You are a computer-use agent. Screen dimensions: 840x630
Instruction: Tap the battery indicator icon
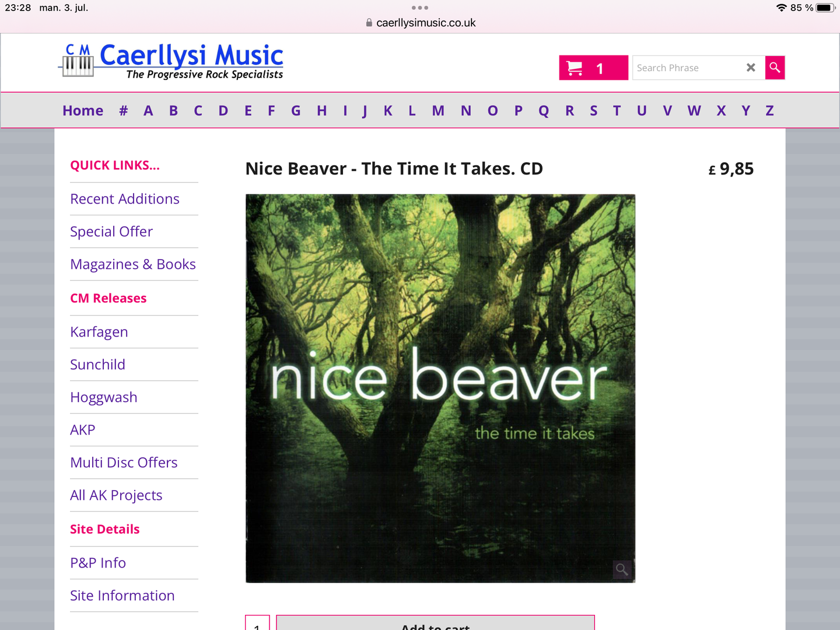coord(825,8)
